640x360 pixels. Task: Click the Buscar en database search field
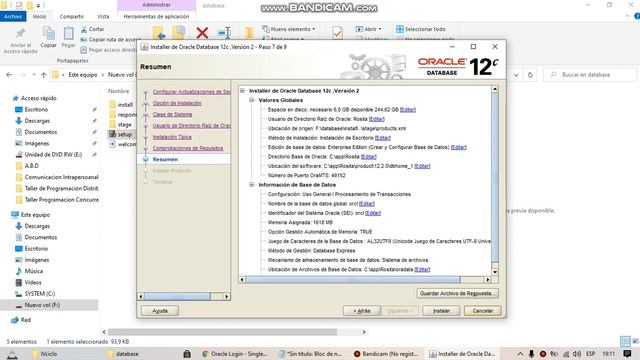click(590, 75)
